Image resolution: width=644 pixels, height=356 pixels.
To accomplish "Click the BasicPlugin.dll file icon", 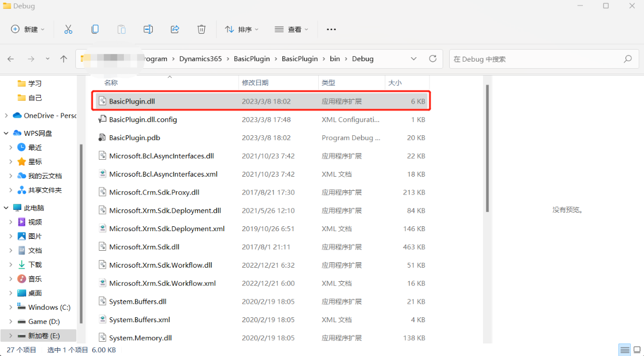I will [102, 101].
